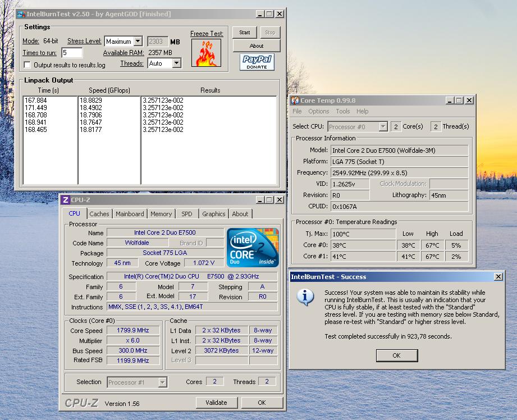The height and width of the screenshot is (420, 517).
Task: Click the Core #0 38°C temperature reading
Action: click(363, 245)
